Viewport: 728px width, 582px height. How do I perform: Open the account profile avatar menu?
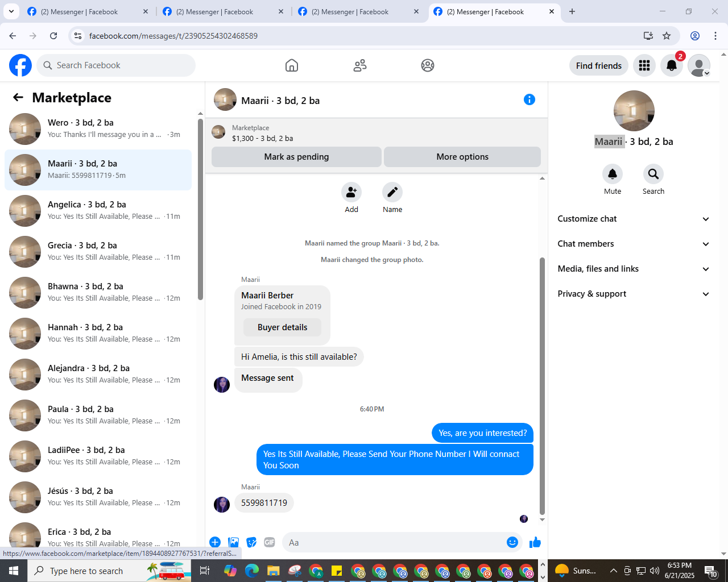699,65
